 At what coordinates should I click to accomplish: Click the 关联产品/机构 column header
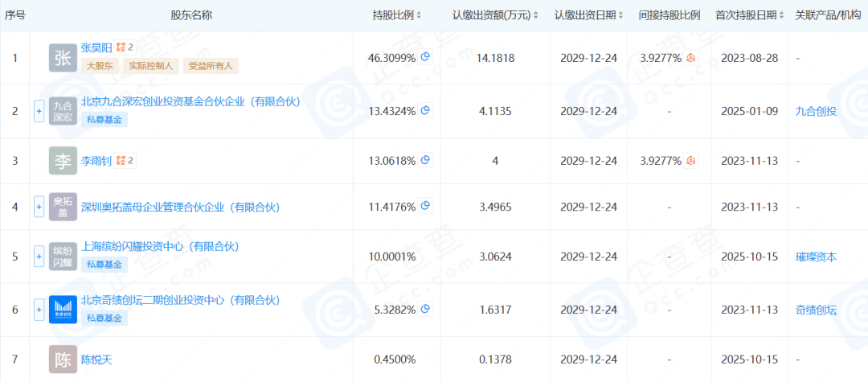(829, 15)
